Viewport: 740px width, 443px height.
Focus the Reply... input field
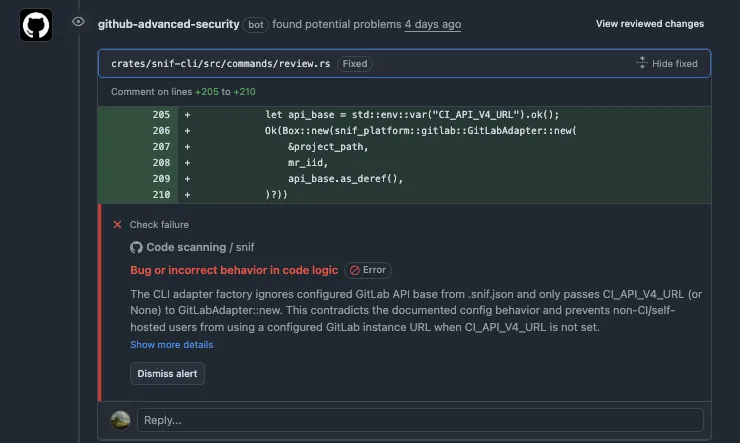pyautogui.click(x=420, y=420)
